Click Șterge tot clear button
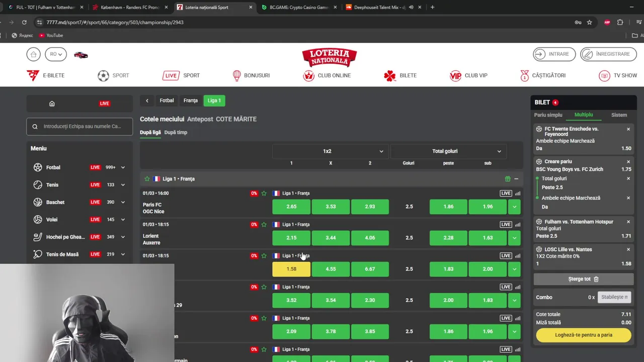The height and width of the screenshot is (362, 644). coord(584,279)
